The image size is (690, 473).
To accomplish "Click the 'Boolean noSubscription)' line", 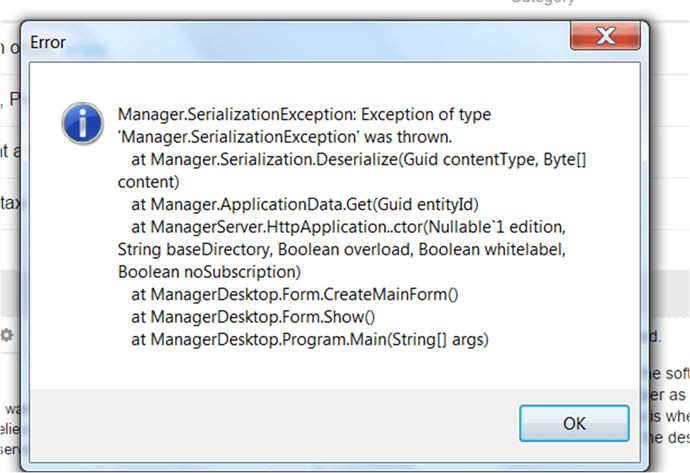I will [215, 271].
